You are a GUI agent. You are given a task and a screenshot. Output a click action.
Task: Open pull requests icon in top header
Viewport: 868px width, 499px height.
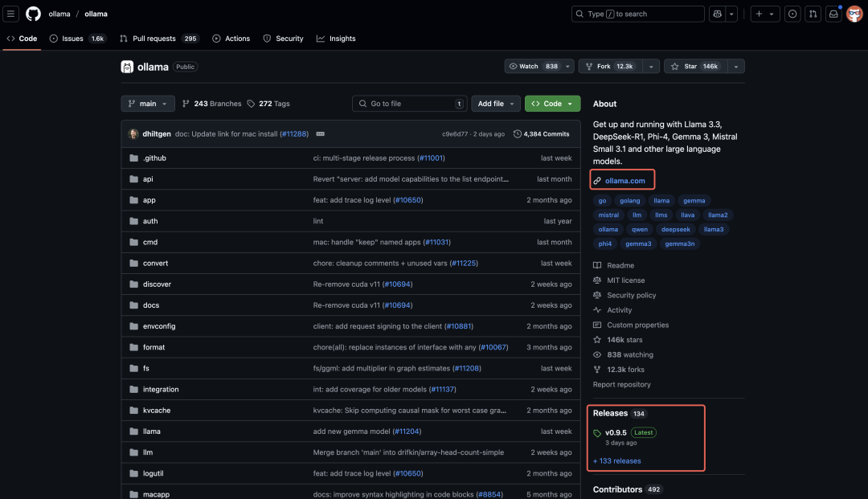(x=813, y=14)
